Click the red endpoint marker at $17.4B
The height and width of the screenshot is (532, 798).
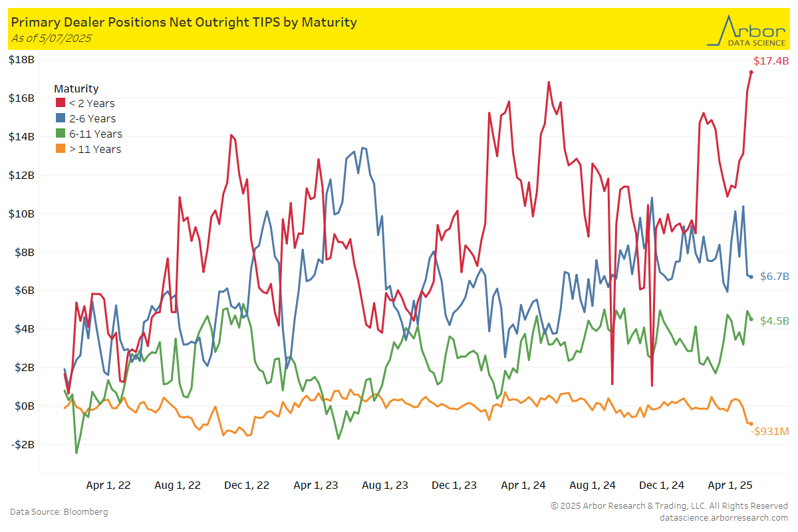click(x=751, y=72)
